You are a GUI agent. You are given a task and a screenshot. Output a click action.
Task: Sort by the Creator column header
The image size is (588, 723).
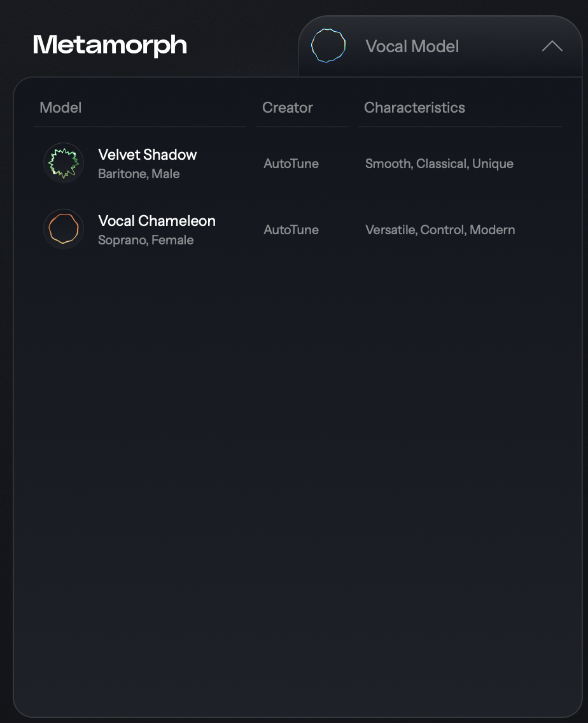[x=288, y=108]
